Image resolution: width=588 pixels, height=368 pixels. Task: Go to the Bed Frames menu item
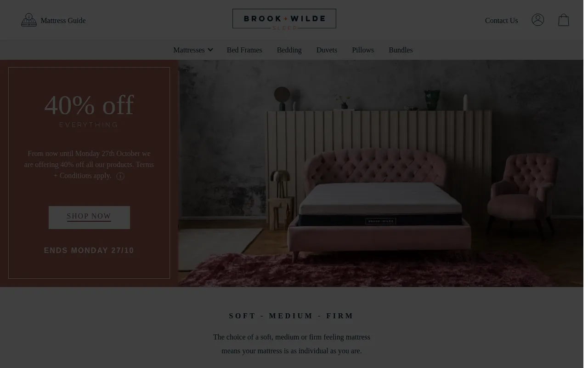coord(244,50)
